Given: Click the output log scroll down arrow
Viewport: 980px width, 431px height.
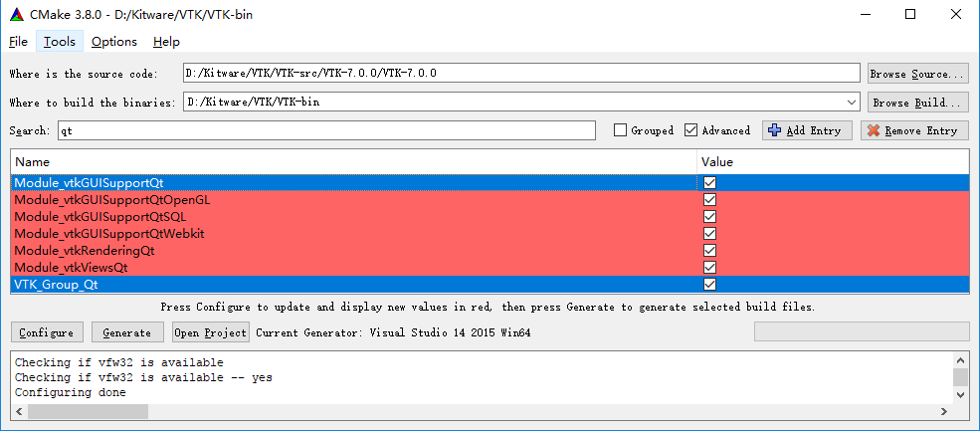Looking at the screenshot, I should coord(961,395).
